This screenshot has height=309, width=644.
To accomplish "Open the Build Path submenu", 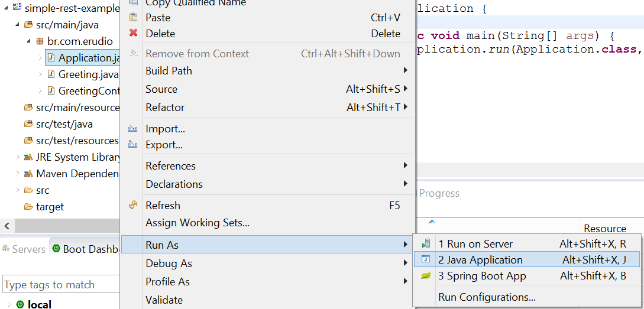I will point(169,71).
